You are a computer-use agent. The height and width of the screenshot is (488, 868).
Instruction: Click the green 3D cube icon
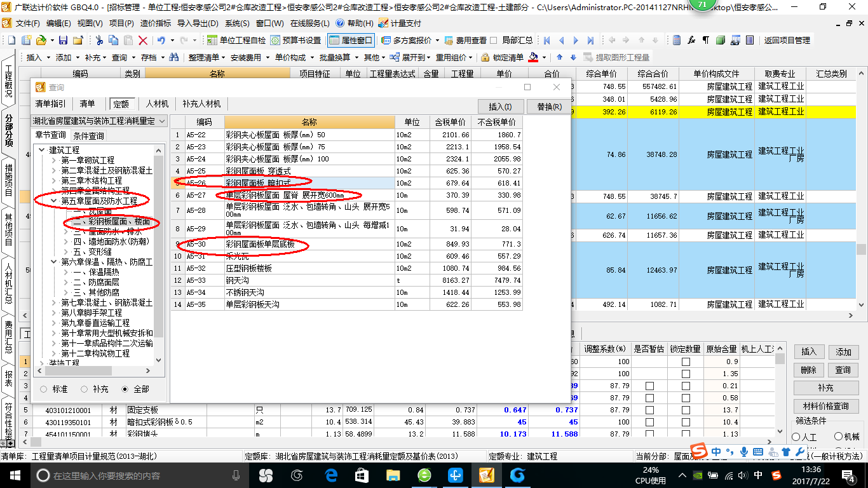(721, 40)
